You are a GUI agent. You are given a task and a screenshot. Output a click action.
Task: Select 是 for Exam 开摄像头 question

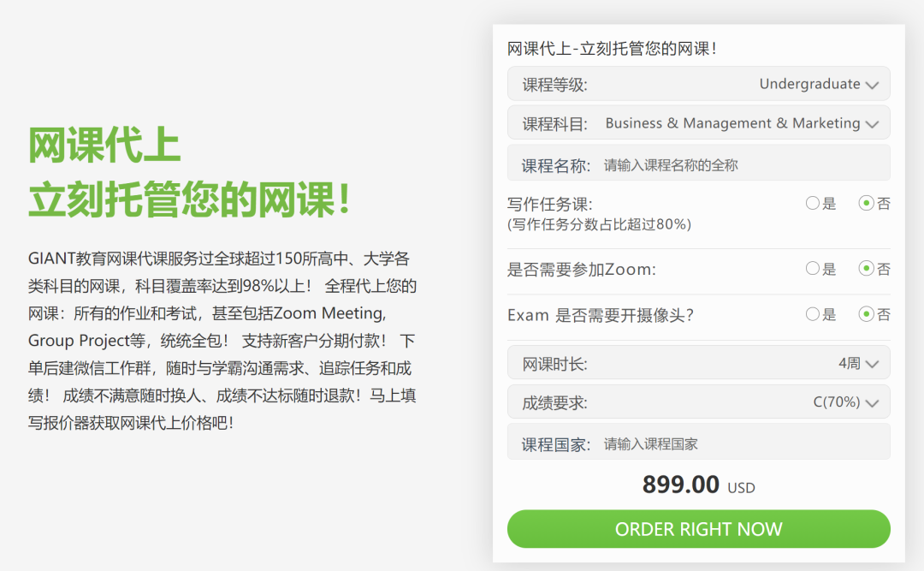(x=813, y=314)
